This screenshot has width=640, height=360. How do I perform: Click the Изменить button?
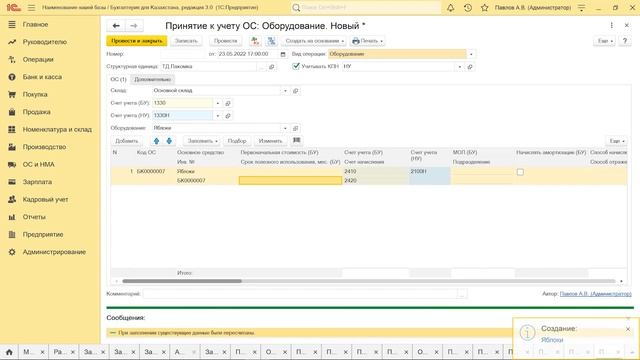271,141
